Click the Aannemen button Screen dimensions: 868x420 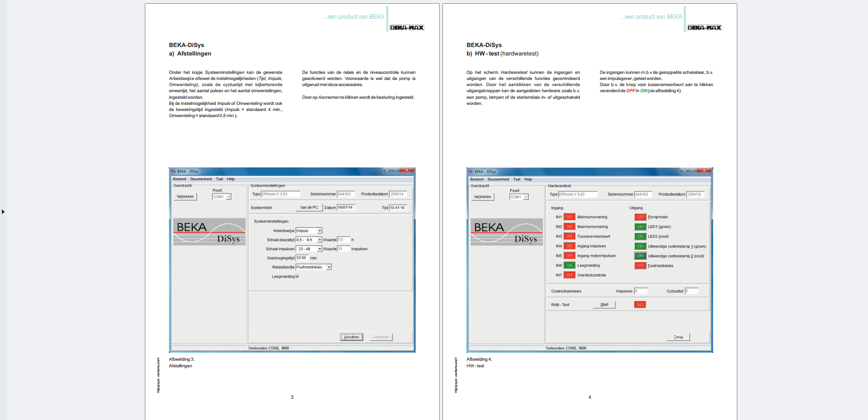pos(381,337)
